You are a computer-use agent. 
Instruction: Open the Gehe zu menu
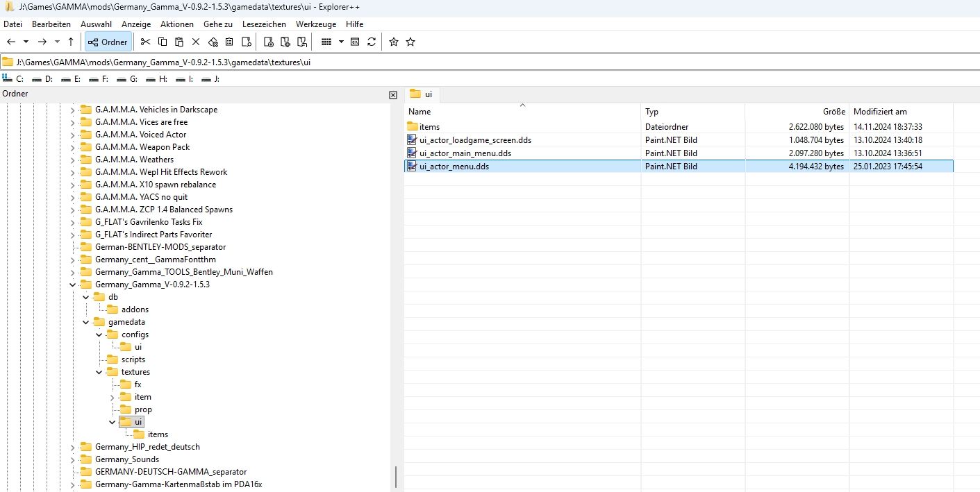[218, 24]
